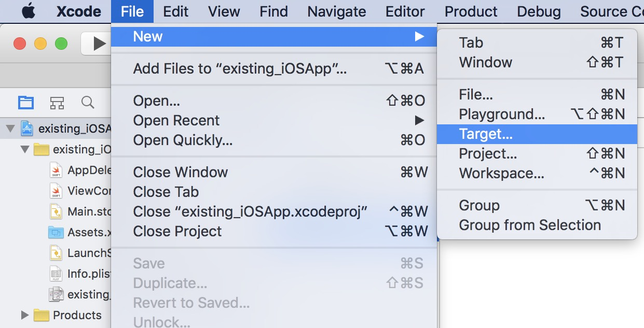This screenshot has height=328, width=644.
Task: Collapse the existing_iOSApp group folder
Action: click(25, 150)
